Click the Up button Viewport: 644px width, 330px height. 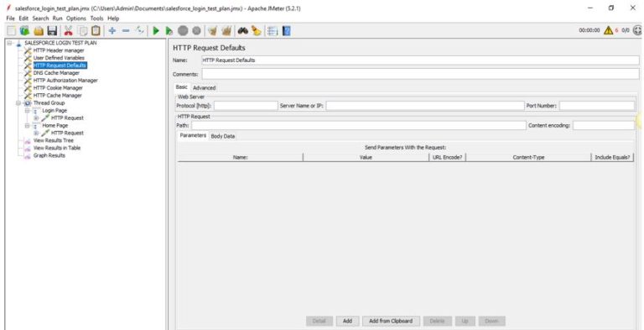[465, 321]
